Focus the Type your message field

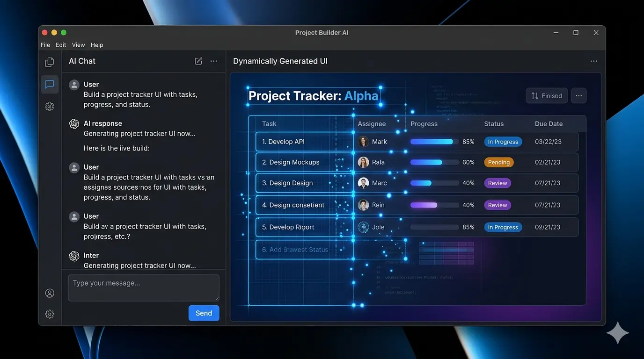(x=143, y=287)
